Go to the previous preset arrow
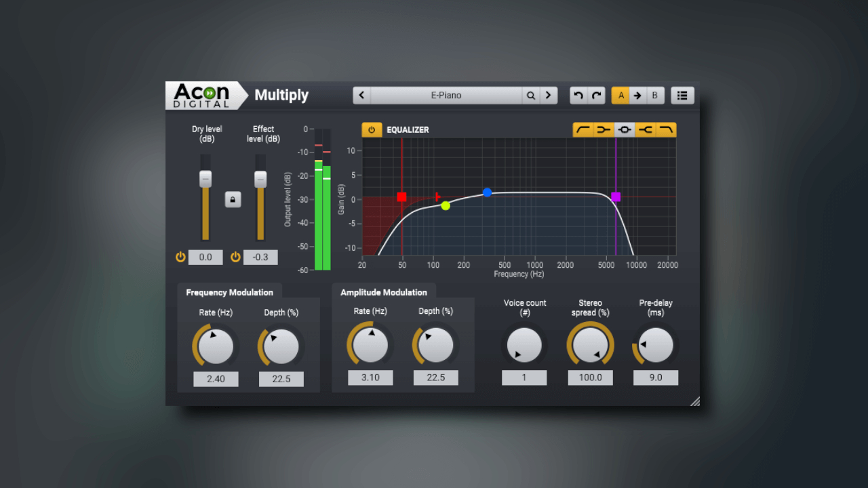 pos(362,95)
